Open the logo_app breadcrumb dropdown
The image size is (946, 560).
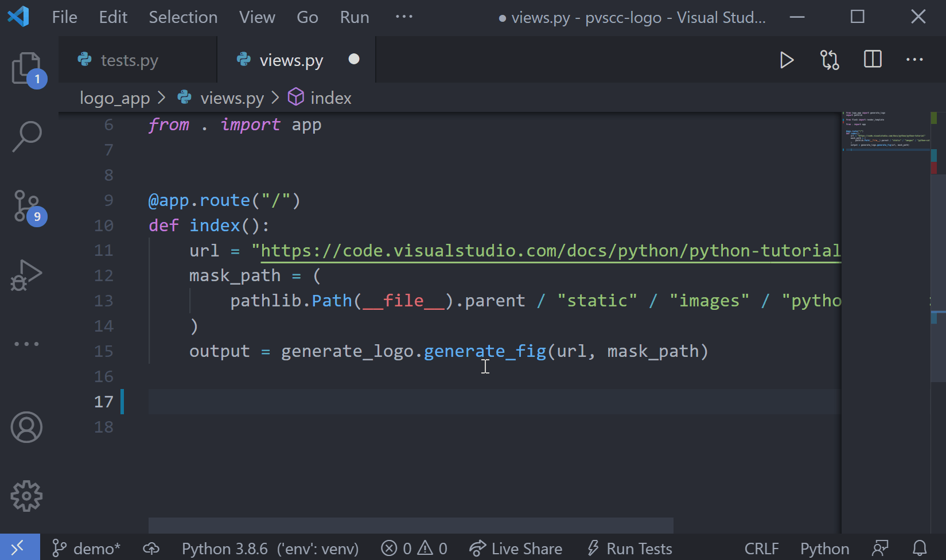pyautogui.click(x=114, y=98)
